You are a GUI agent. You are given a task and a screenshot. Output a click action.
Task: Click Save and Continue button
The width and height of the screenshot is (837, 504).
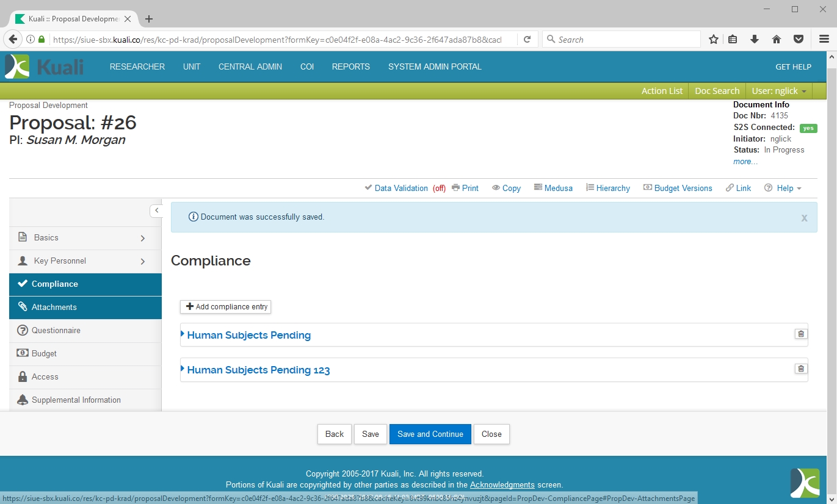pyautogui.click(x=430, y=434)
